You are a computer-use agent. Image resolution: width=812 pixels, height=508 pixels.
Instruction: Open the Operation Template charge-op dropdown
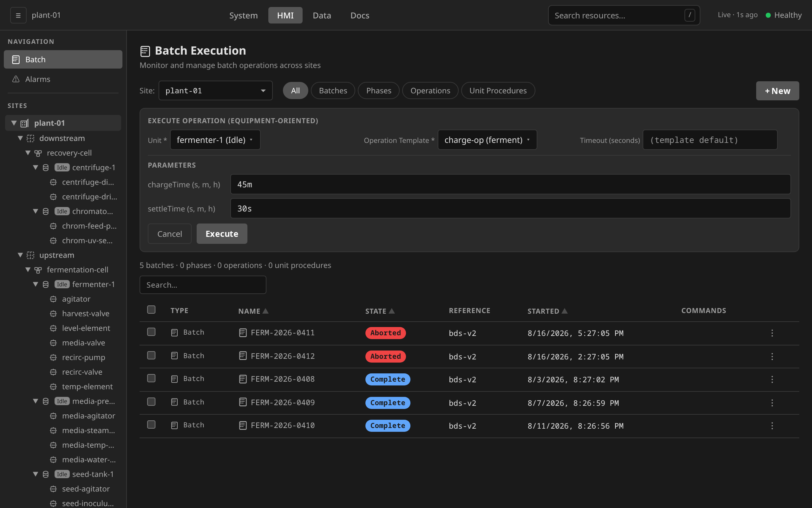(x=487, y=140)
